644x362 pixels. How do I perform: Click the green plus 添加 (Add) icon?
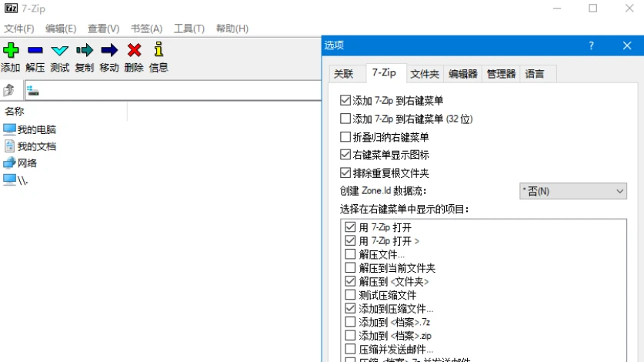[x=10, y=51]
